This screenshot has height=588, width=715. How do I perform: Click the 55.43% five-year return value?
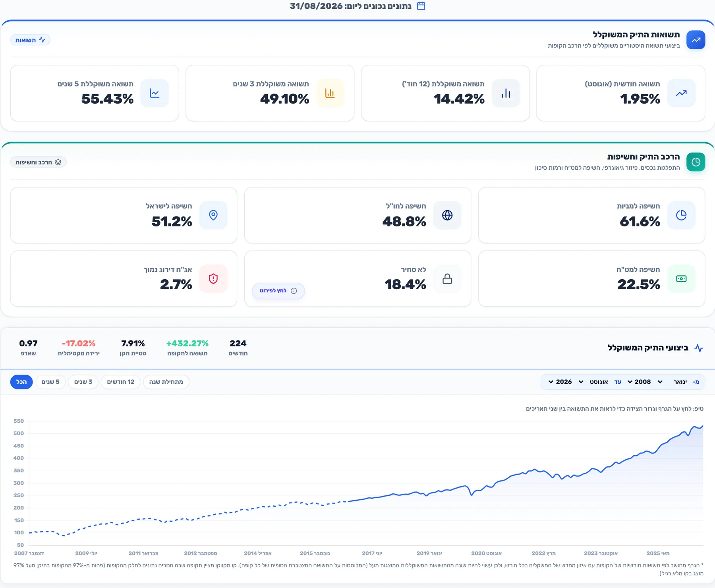[107, 99]
